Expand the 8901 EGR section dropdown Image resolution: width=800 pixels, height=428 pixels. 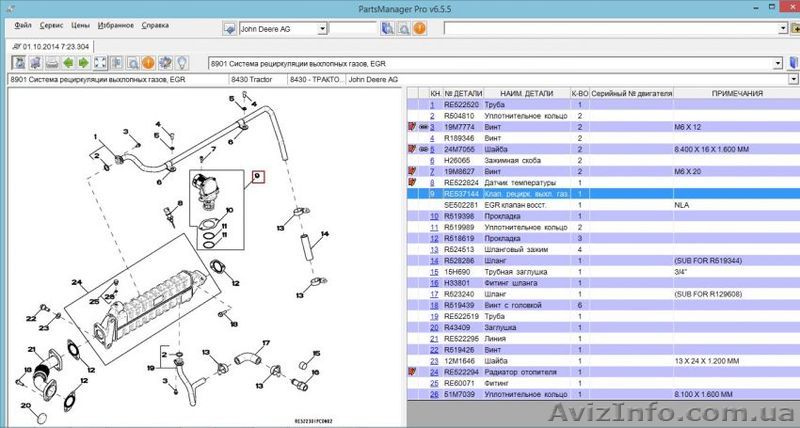click(778, 63)
